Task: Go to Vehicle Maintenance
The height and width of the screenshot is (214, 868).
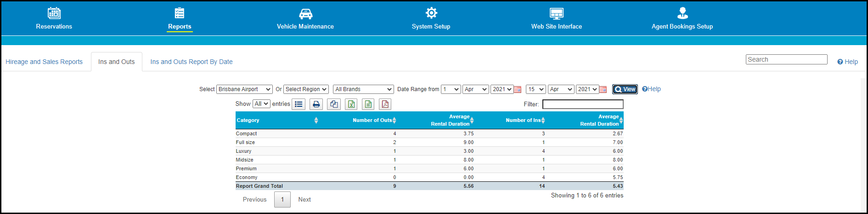Action: click(x=305, y=19)
